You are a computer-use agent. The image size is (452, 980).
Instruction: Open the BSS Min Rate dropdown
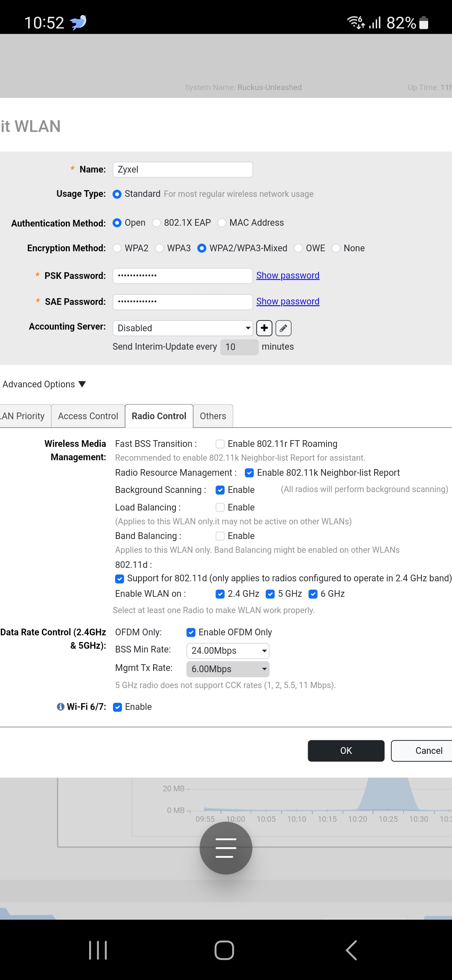pyautogui.click(x=228, y=651)
